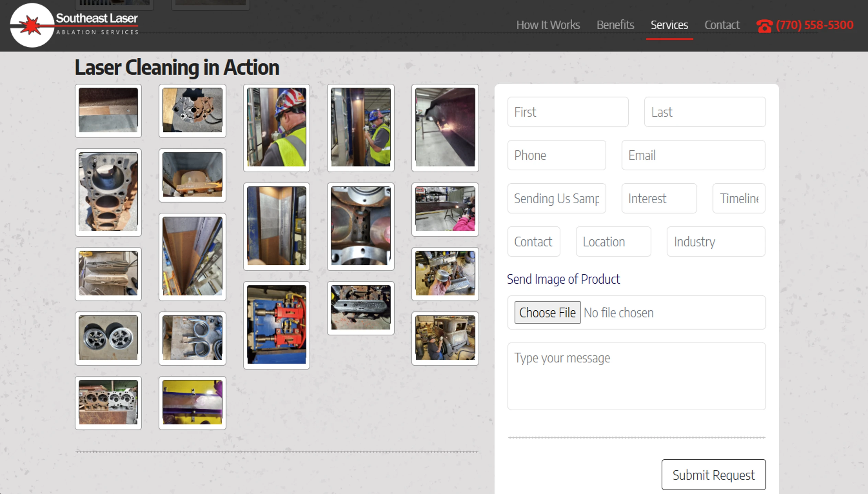Open the yellow and purple beam thumbnail

point(192,403)
